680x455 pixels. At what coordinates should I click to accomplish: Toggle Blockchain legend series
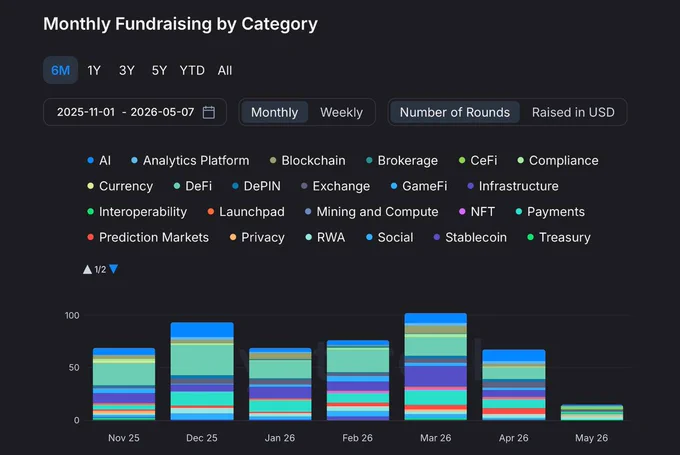(x=307, y=160)
